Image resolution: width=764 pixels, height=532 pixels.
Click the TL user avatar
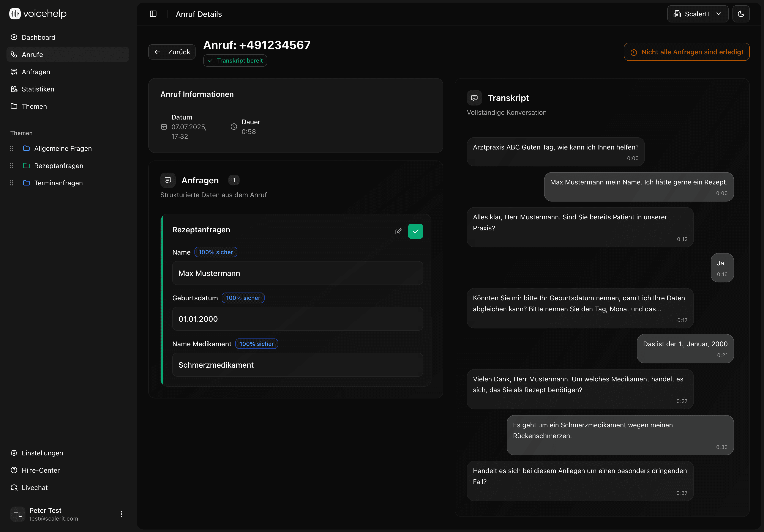point(18,514)
